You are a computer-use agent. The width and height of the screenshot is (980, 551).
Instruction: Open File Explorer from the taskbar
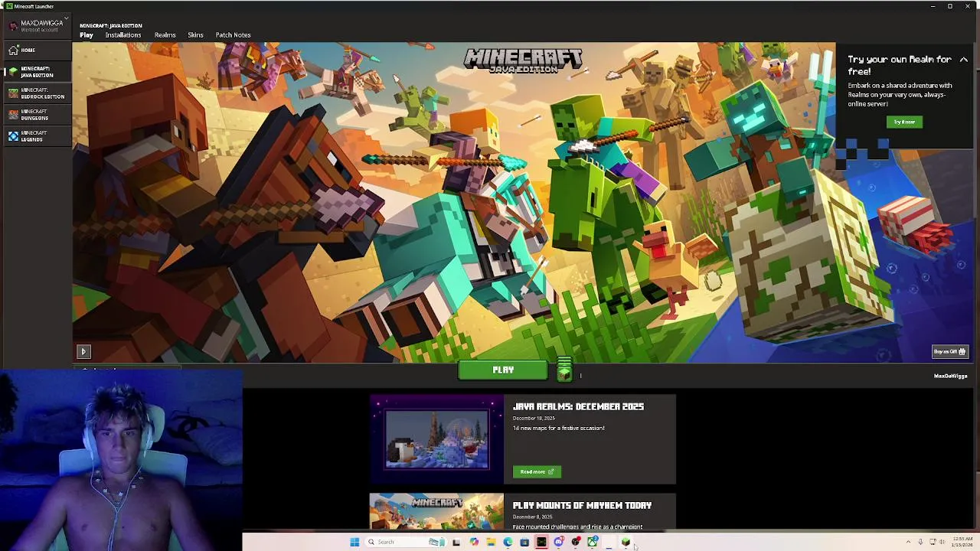click(491, 542)
